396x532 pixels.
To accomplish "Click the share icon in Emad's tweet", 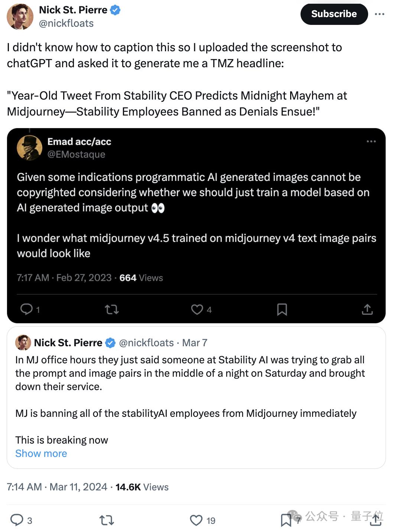I will (x=367, y=309).
